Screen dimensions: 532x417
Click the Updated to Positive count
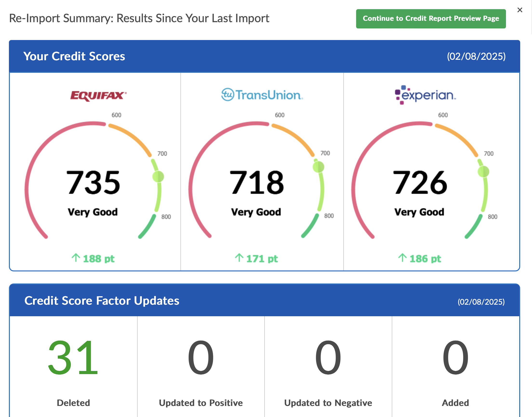pyautogui.click(x=201, y=358)
